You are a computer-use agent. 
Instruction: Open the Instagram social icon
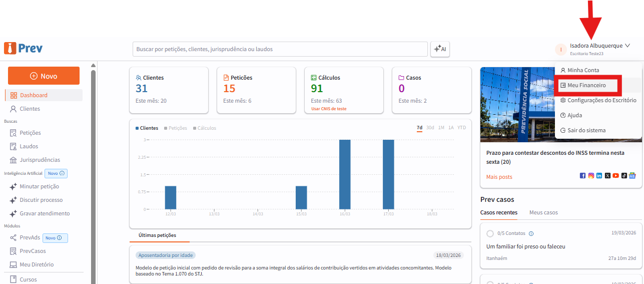pyautogui.click(x=591, y=176)
